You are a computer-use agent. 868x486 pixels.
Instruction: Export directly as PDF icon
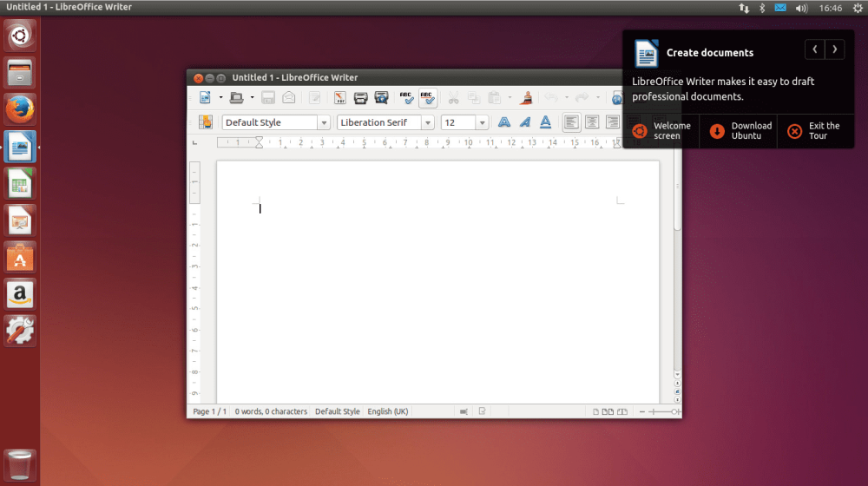tap(340, 98)
